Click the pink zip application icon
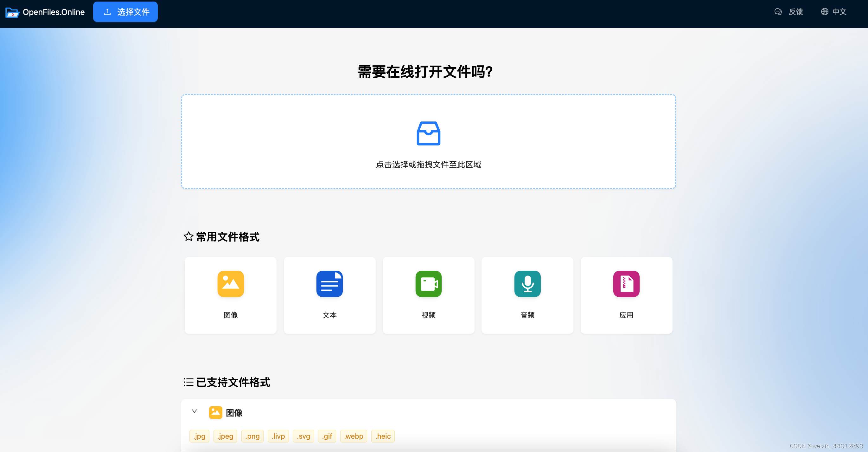Viewport: 868px width, 452px height. coord(626,284)
